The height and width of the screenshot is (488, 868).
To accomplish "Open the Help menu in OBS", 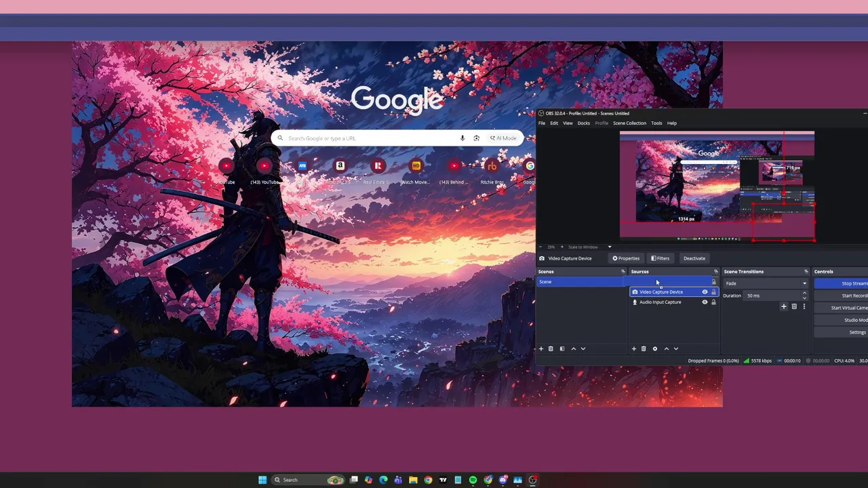I will [x=672, y=123].
